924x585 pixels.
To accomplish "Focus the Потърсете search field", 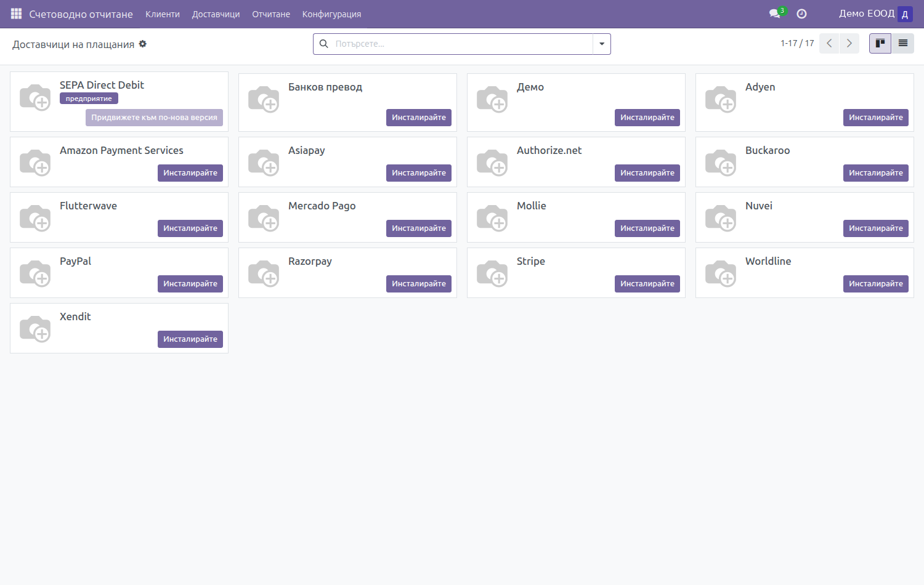I will click(462, 44).
